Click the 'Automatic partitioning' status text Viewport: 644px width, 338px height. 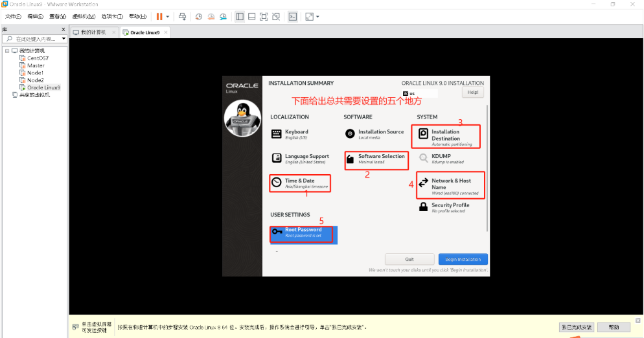[452, 144]
